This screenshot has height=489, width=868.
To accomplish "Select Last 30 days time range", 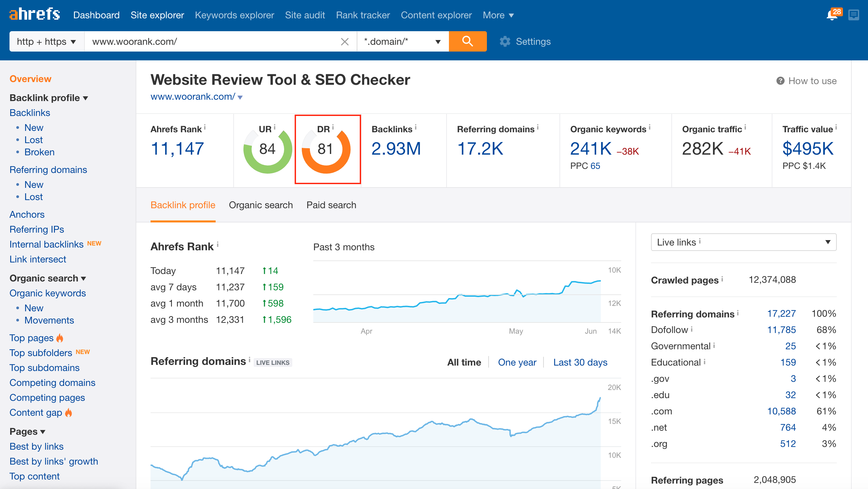I will coord(580,362).
